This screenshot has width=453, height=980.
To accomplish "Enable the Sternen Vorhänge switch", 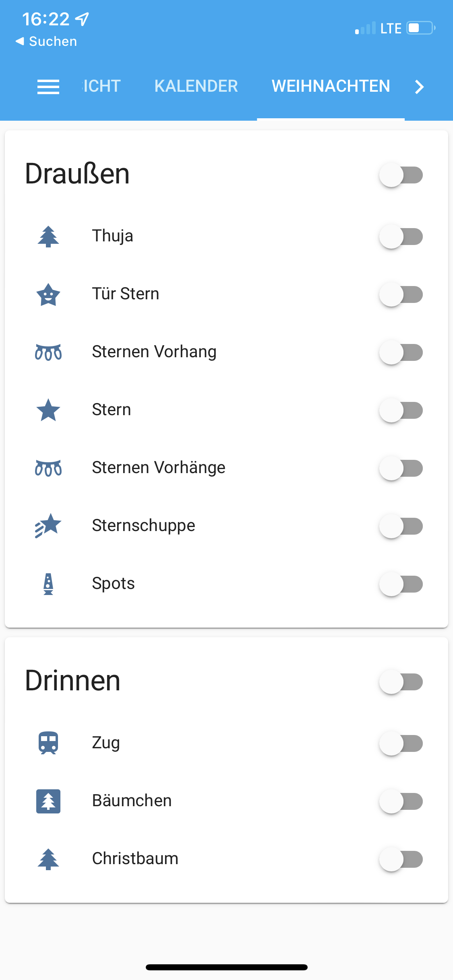I will click(x=401, y=468).
